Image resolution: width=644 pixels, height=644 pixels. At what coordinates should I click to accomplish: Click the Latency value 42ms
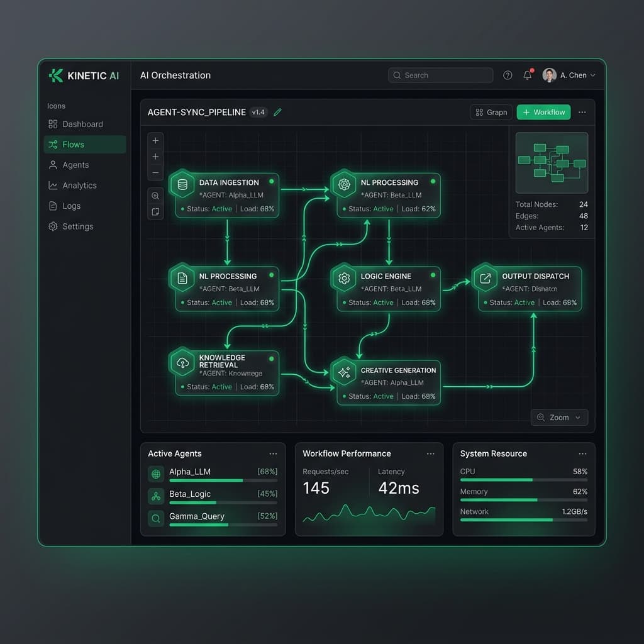click(398, 488)
